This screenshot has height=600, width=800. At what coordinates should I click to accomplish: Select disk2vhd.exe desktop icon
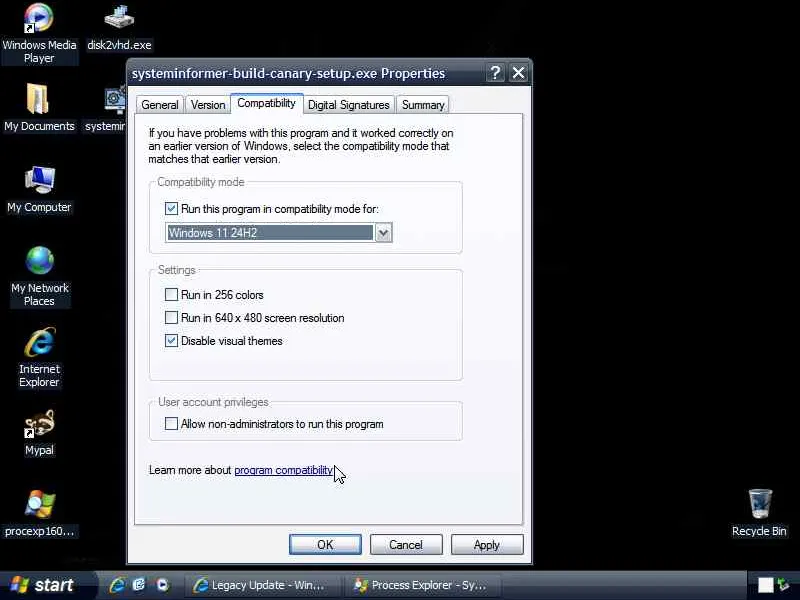(119, 28)
